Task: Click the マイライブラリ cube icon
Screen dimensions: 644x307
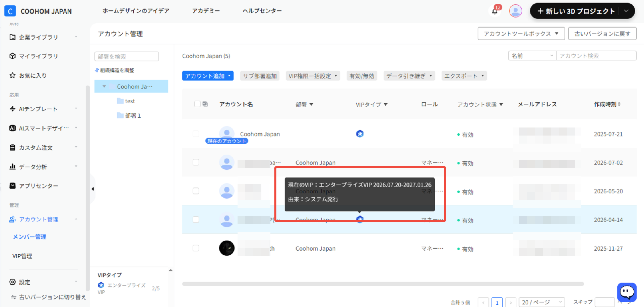Action: (x=12, y=56)
